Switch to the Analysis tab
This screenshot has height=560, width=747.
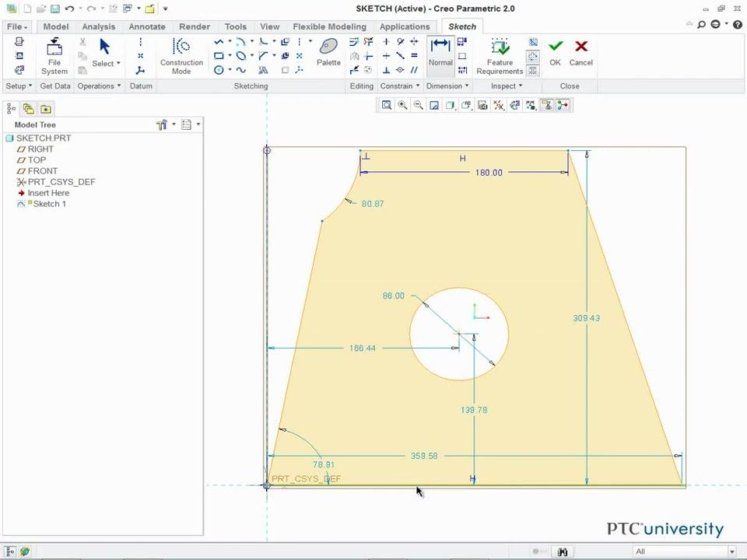pyautogui.click(x=99, y=26)
